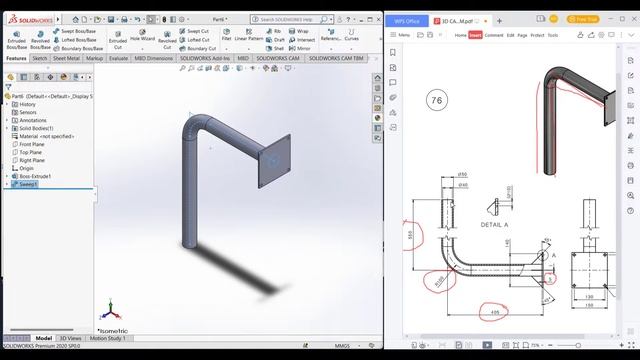Open SOLIDWORKS search options dropdown
Viewport: 640px width, 360px height.
coord(331,19)
